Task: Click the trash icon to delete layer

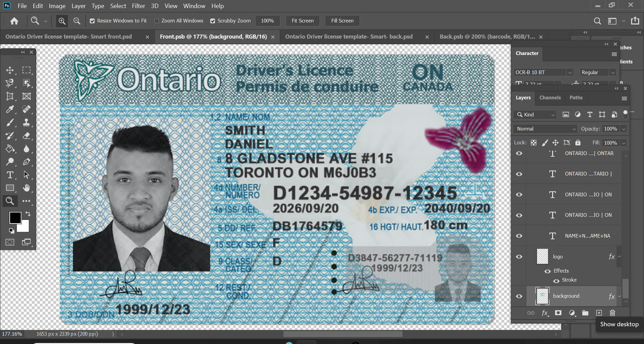Action: coord(612,313)
